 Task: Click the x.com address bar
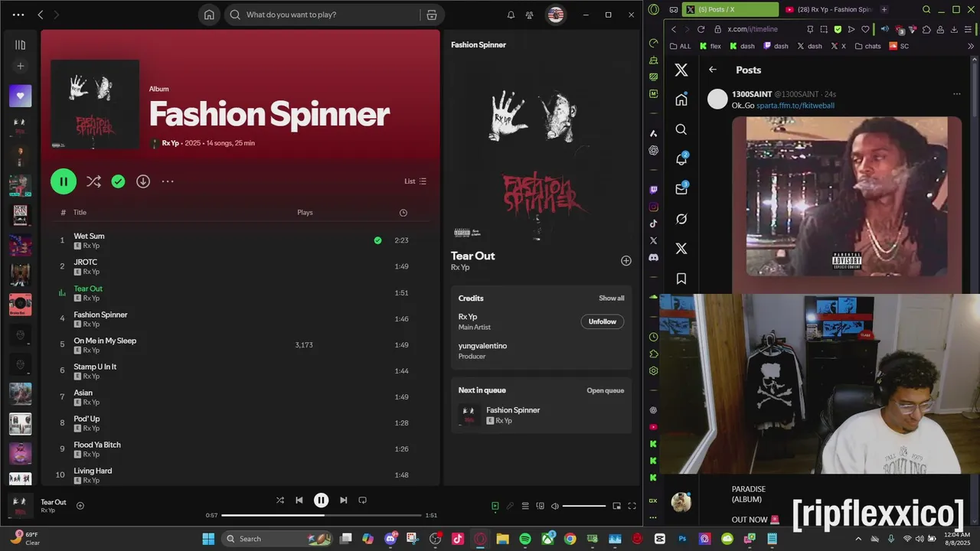pyautogui.click(x=754, y=29)
